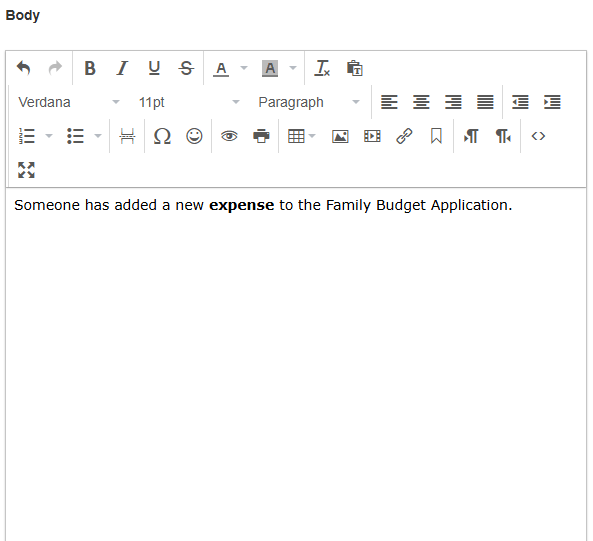This screenshot has width=593, height=541.
Task: Open the Paragraph format dropdown
Action: 309,102
